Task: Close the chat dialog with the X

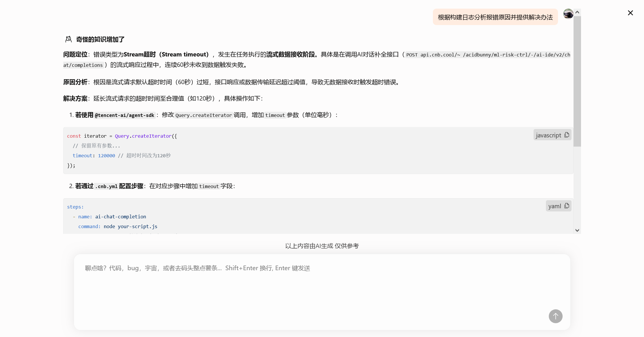Action: point(630,13)
